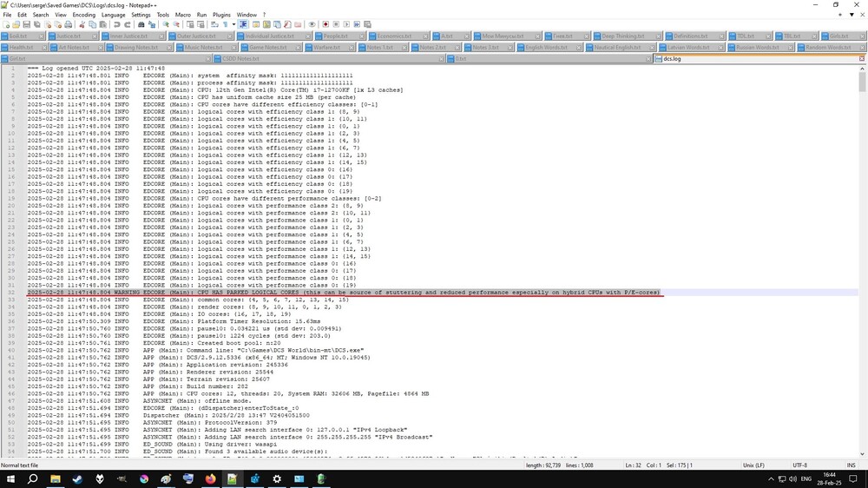
Task: Open Find with the binoculars icon
Action: pyautogui.click(x=141, y=24)
